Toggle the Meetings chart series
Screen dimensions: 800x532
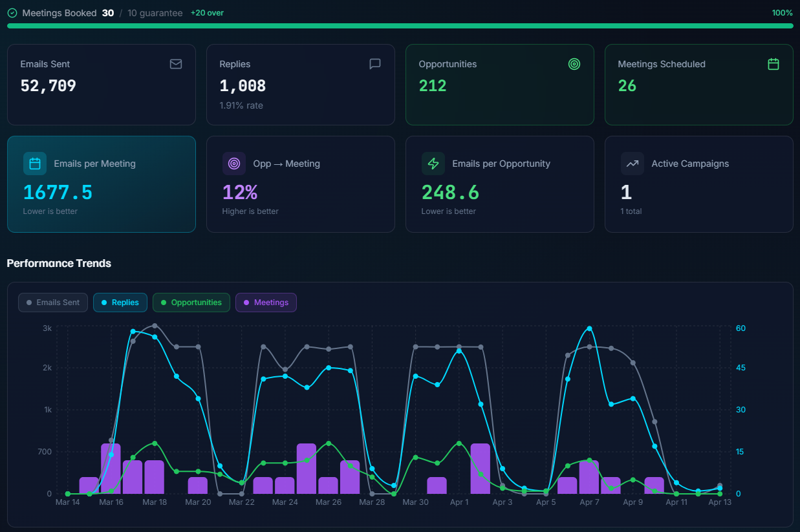(x=266, y=303)
